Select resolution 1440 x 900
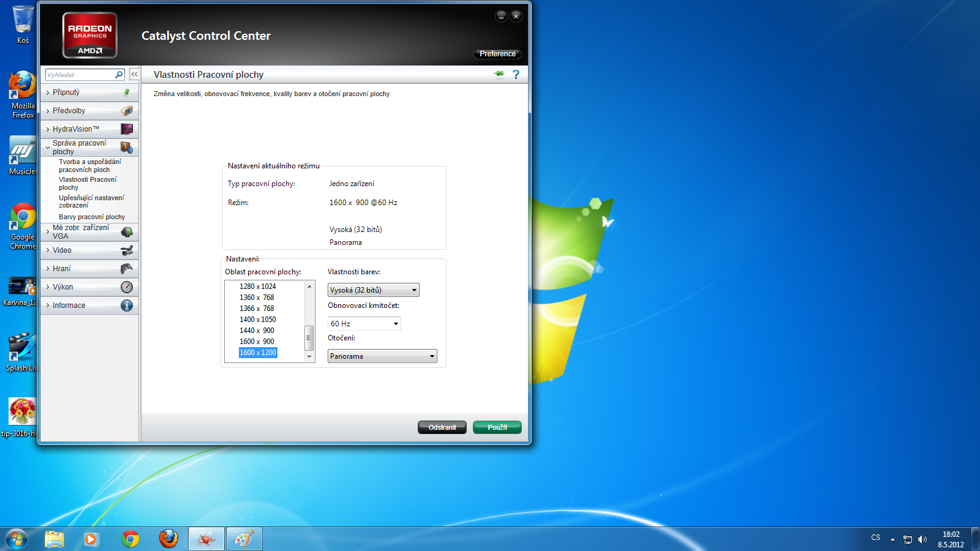 click(x=257, y=331)
